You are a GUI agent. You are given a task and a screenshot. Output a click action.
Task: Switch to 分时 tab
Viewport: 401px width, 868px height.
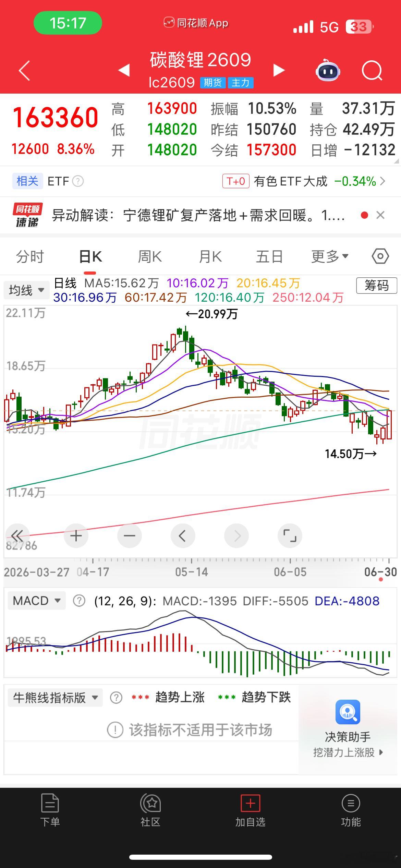click(30, 256)
